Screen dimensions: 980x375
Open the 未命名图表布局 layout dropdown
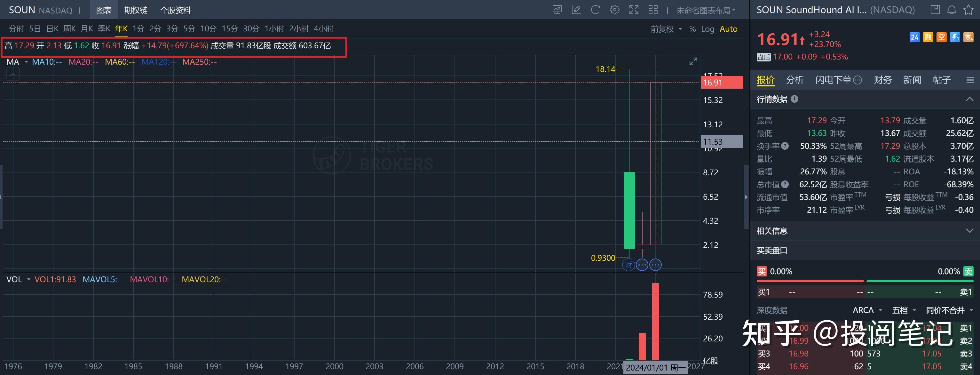click(706, 10)
